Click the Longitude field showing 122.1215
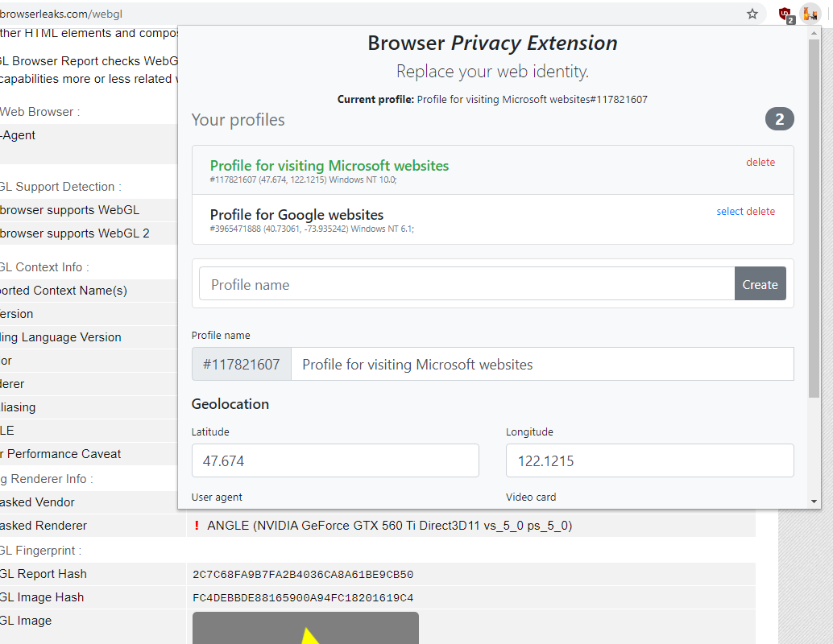833x644 pixels. 649,460
